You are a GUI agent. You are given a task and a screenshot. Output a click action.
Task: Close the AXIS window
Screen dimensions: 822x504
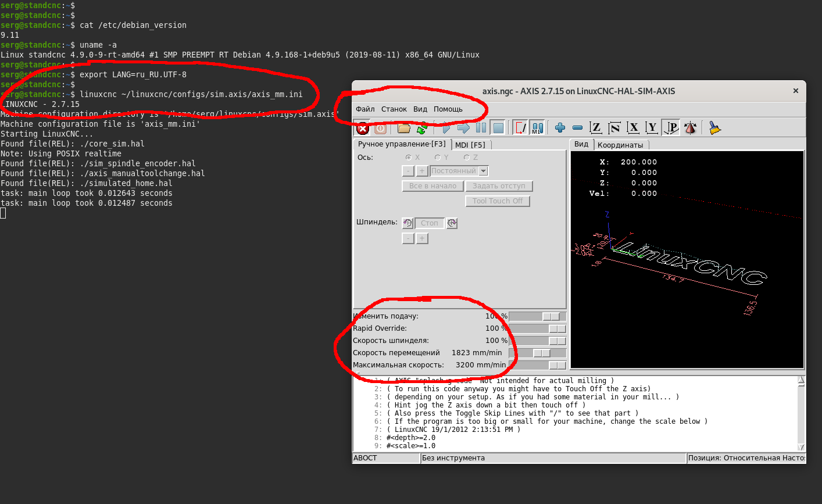point(796,91)
